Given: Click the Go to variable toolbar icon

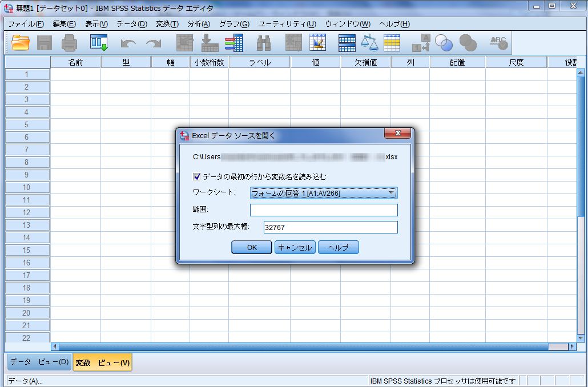Looking at the screenshot, I should 210,43.
